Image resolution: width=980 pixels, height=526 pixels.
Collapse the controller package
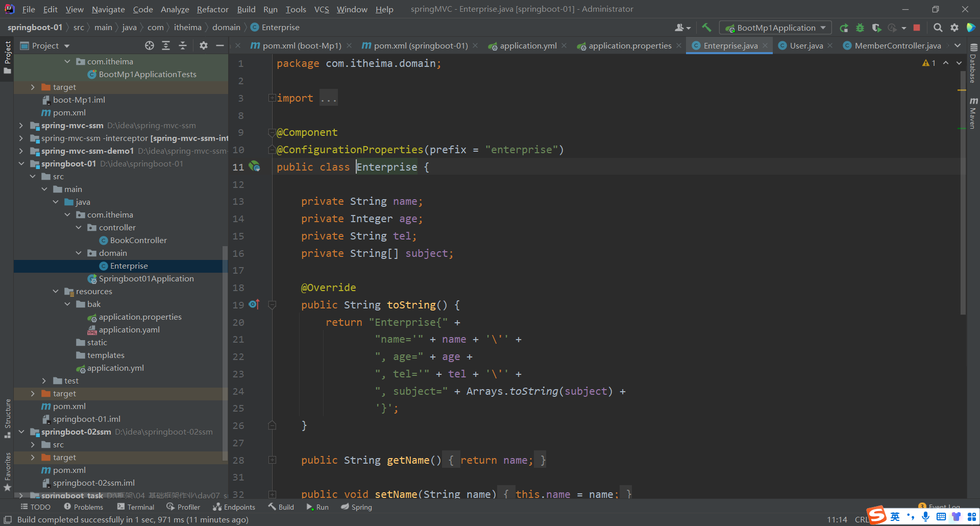tap(79, 227)
